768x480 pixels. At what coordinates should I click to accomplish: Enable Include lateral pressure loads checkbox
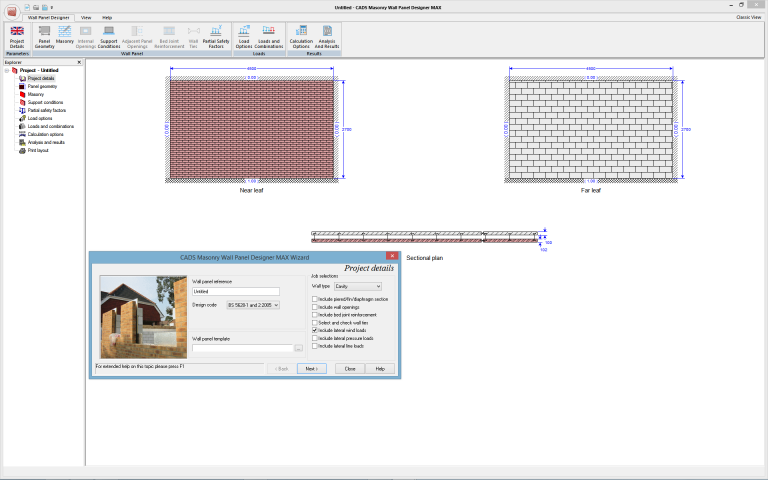315,338
